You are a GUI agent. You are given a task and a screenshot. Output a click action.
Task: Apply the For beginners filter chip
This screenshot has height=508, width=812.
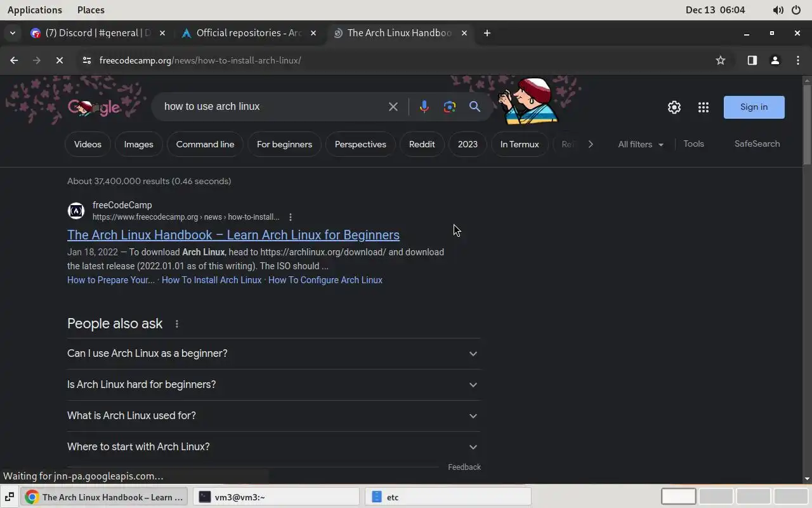tap(284, 144)
